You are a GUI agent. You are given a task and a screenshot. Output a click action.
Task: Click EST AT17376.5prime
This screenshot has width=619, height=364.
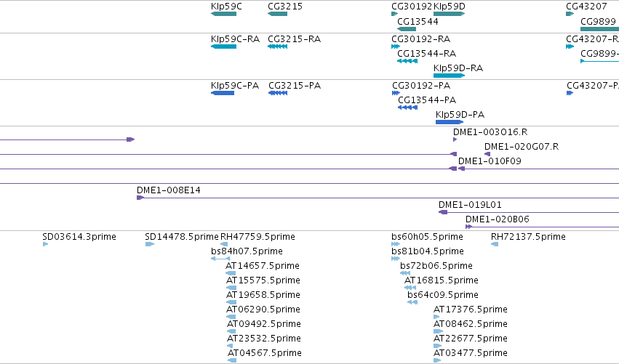(x=436, y=317)
